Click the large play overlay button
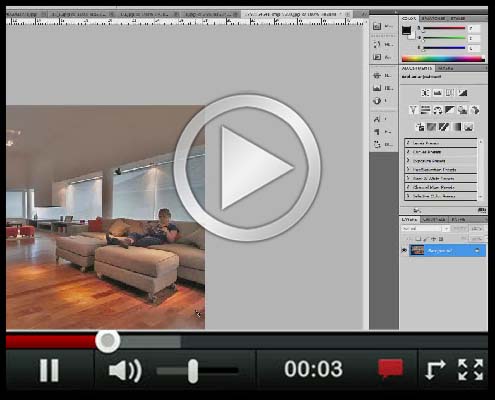Screen dimensions: 495x400 tap(247, 168)
